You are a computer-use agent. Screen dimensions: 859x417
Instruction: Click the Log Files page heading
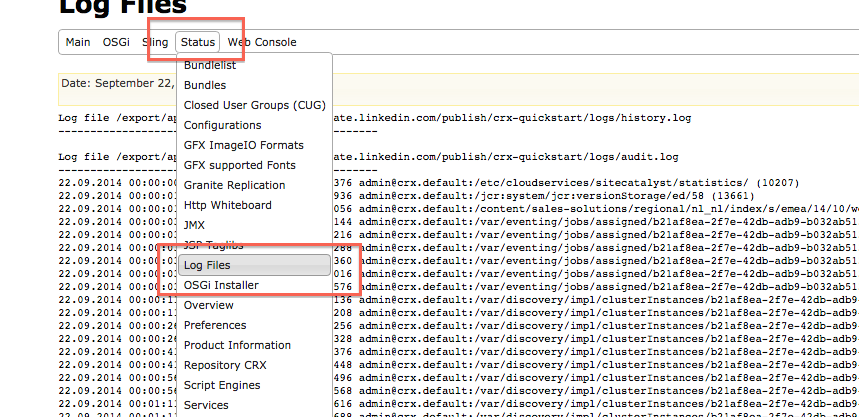point(123,7)
